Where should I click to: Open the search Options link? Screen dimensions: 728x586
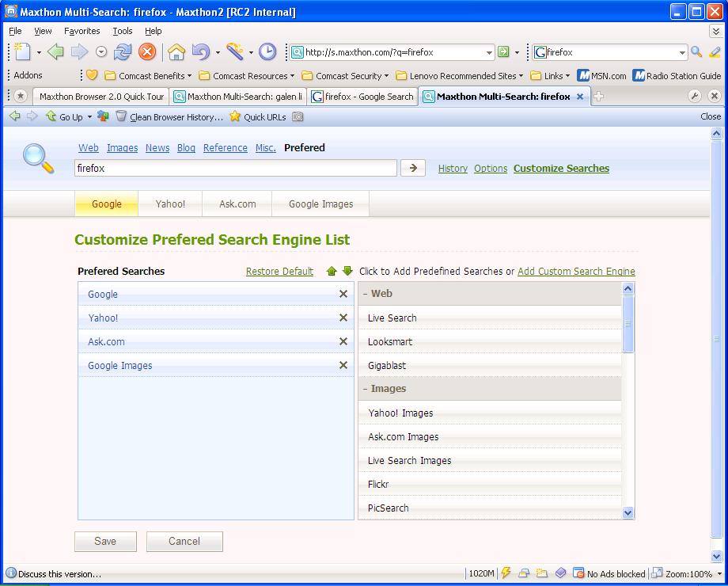(x=491, y=168)
